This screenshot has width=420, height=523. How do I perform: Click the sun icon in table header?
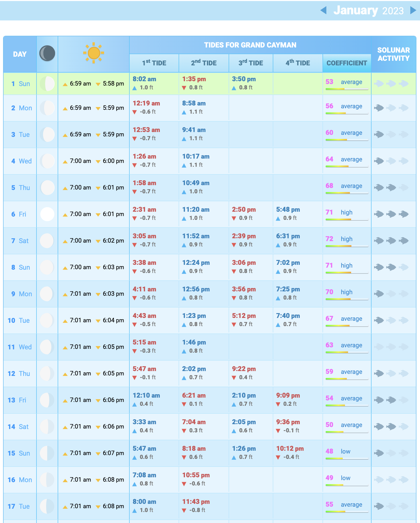[x=94, y=53]
